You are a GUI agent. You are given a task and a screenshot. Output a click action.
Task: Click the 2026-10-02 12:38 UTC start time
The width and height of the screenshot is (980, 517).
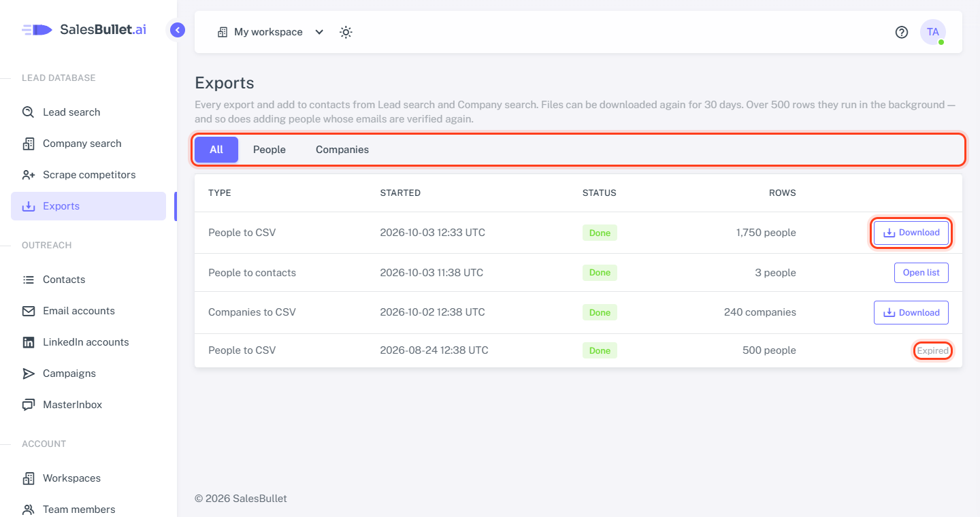(x=433, y=312)
